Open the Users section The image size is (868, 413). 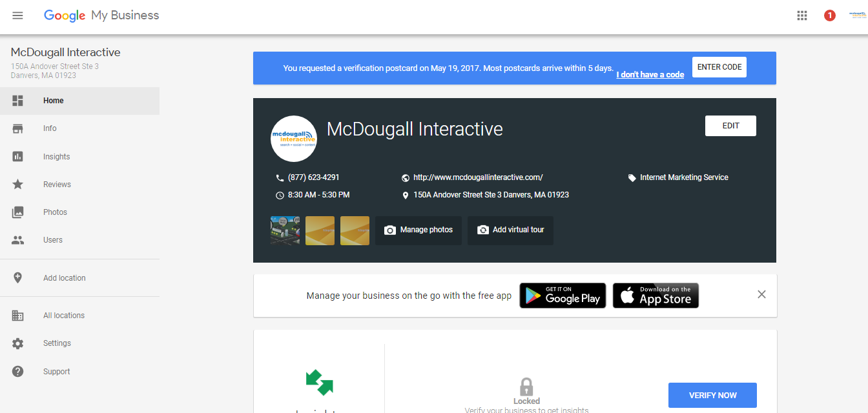tap(79, 240)
